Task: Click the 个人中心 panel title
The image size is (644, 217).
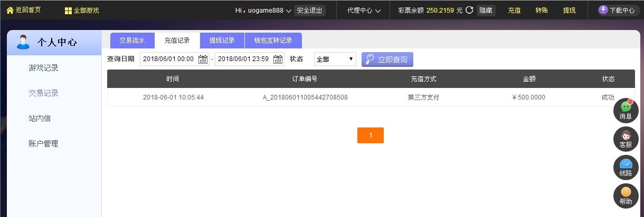Action: [x=57, y=43]
